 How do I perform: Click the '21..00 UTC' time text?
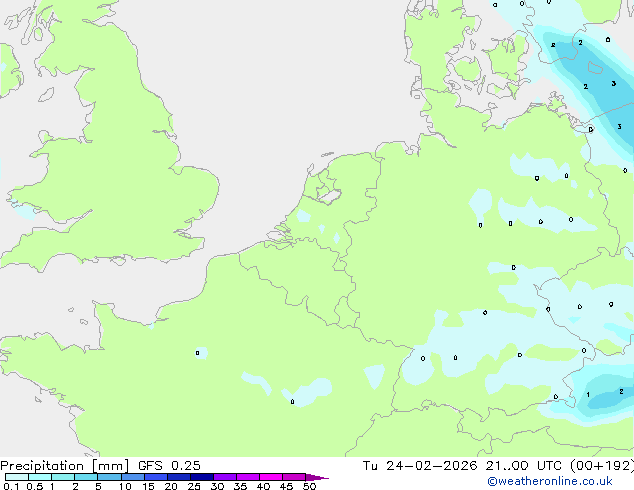click(524, 466)
